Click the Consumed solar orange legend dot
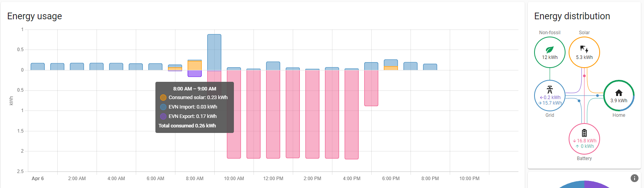 coord(163,98)
